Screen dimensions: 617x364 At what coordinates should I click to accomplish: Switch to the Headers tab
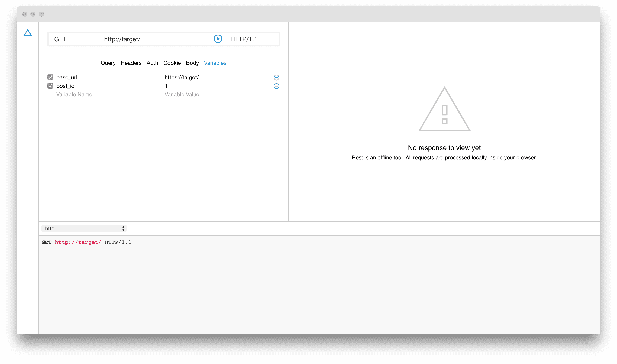coord(131,63)
